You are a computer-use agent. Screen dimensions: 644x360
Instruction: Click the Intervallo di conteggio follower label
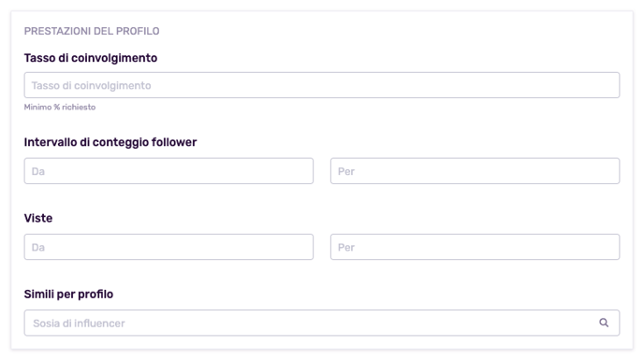110,142
